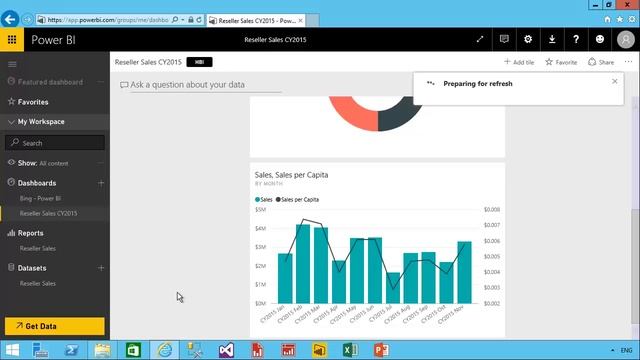Close the Preparing for refresh notification
The height and width of the screenshot is (360, 640).
(x=615, y=81)
